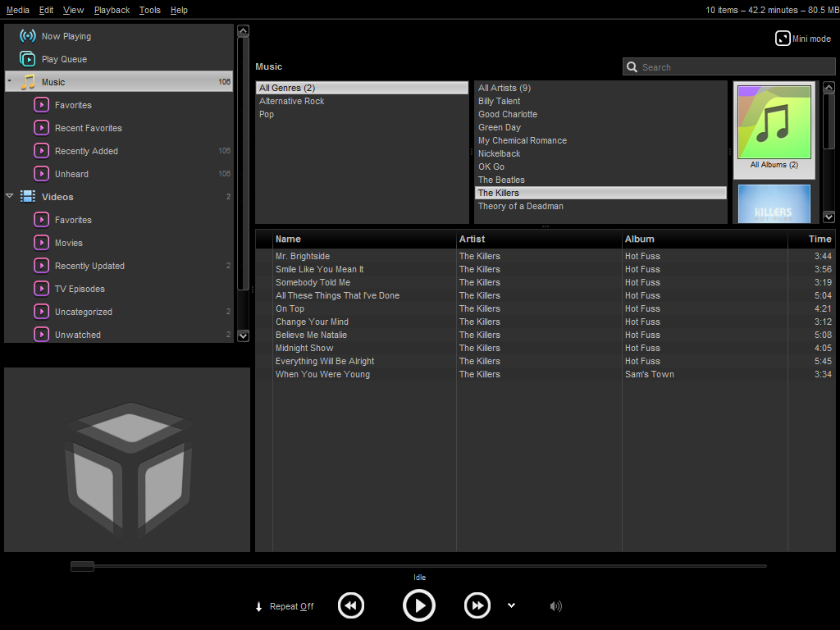Click the Videos Favorites playlist icon
840x630 pixels.
pyautogui.click(x=41, y=220)
